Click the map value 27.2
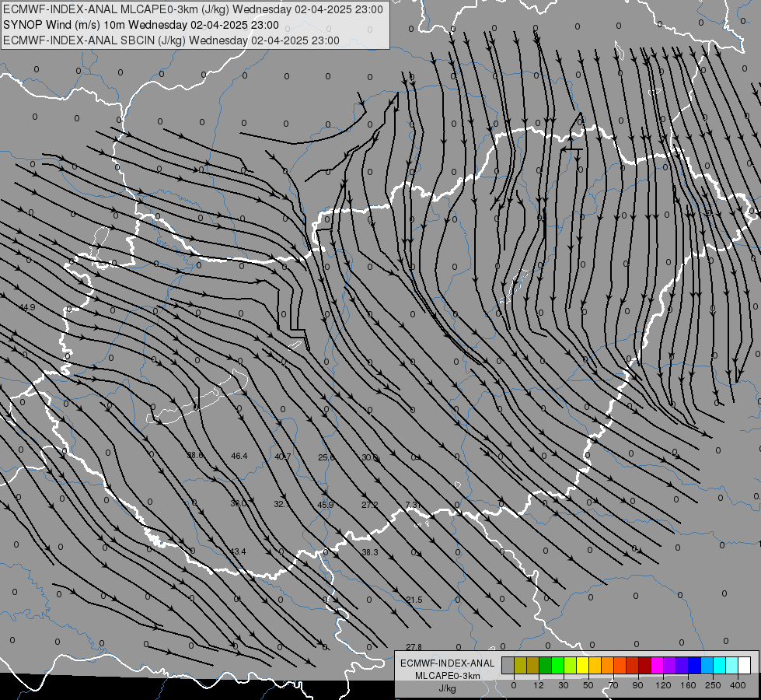The width and height of the screenshot is (761, 700). coord(370,505)
